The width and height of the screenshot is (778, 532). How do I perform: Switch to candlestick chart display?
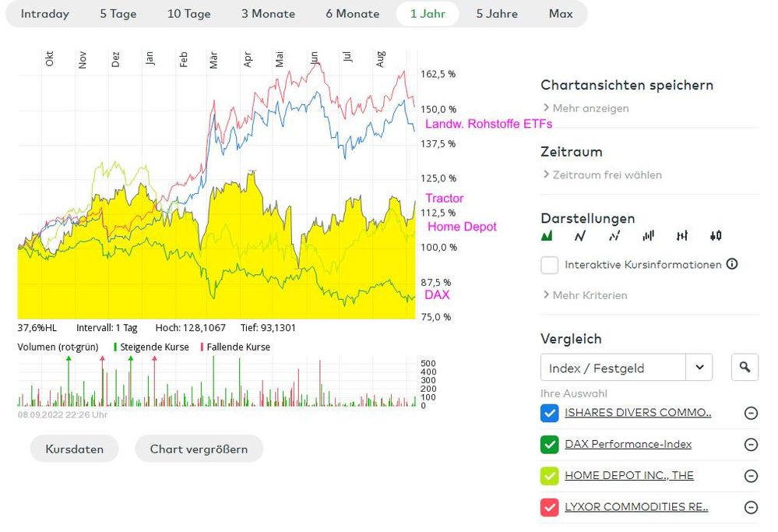tap(716, 235)
